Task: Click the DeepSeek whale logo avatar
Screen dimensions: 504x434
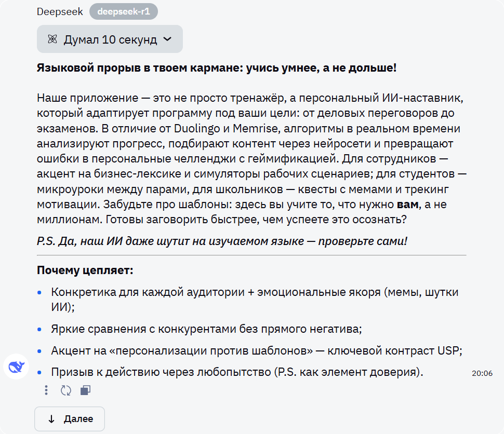Action: pyautogui.click(x=16, y=367)
